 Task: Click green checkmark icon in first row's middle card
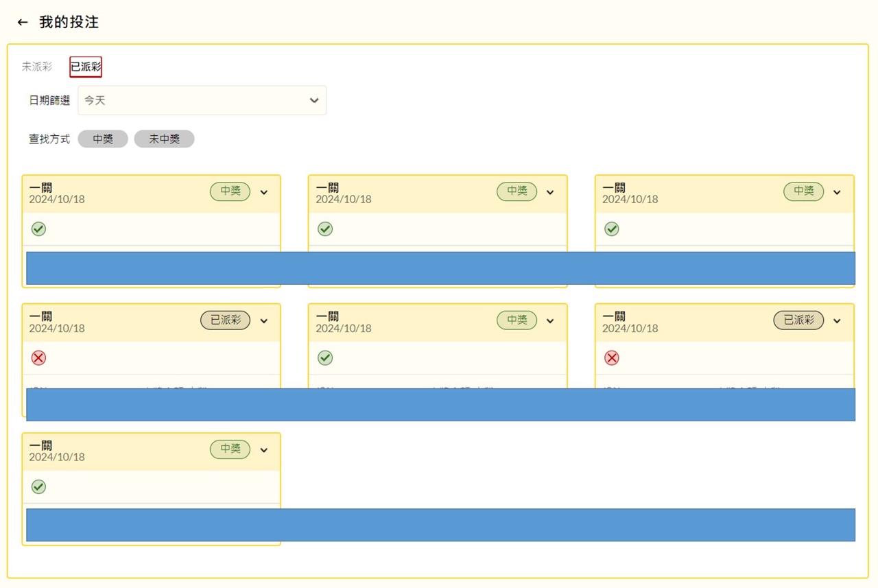tap(325, 229)
